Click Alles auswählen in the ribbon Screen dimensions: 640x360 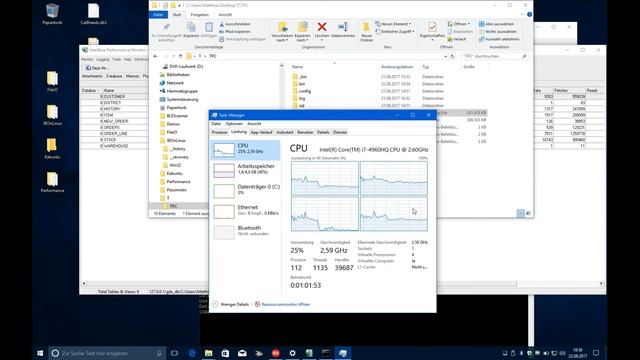click(496, 24)
